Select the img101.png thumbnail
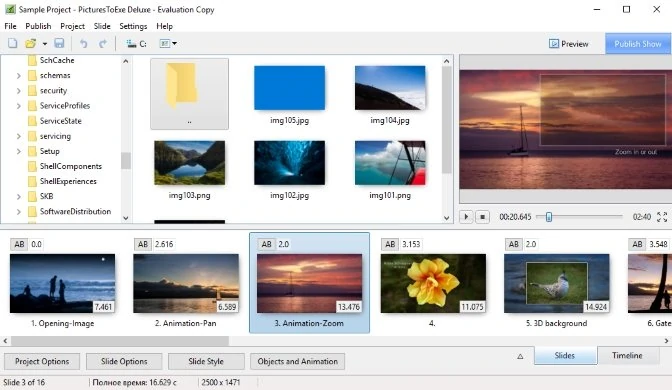The image size is (672, 390). click(390, 163)
